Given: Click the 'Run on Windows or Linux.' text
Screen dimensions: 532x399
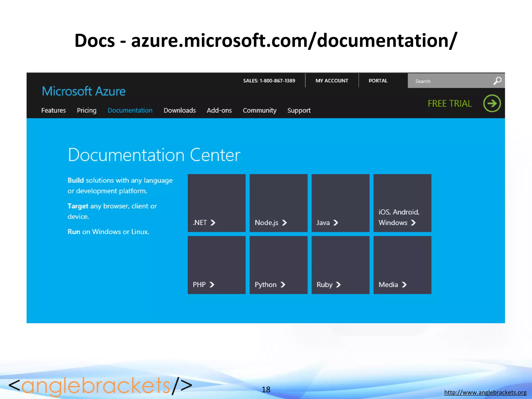Looking at the screenshot, I should 108,232.
